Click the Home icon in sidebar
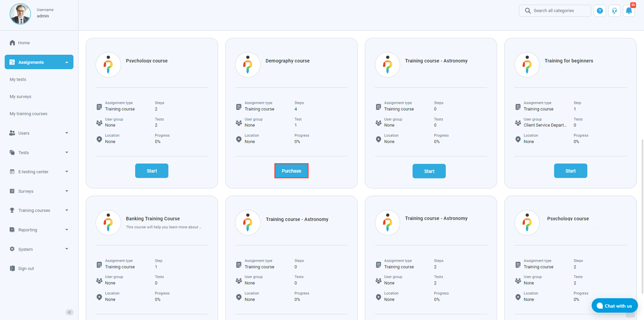The width and height of the screenshot is (644, 320). (x=12, y=43)
